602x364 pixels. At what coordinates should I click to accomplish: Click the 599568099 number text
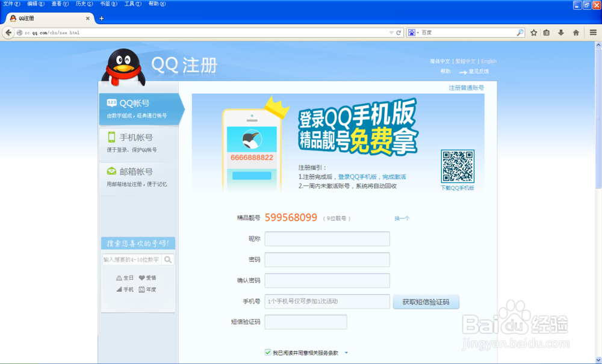click(x=291, y=217)
